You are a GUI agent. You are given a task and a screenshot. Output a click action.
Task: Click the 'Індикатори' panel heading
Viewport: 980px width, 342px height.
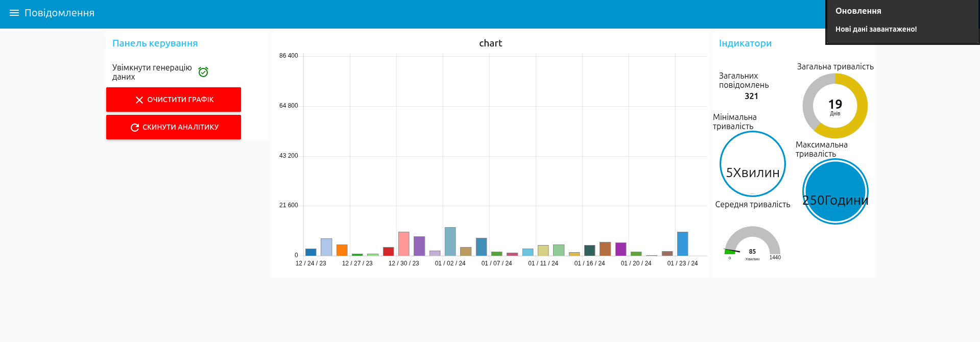tap(745, 43)
